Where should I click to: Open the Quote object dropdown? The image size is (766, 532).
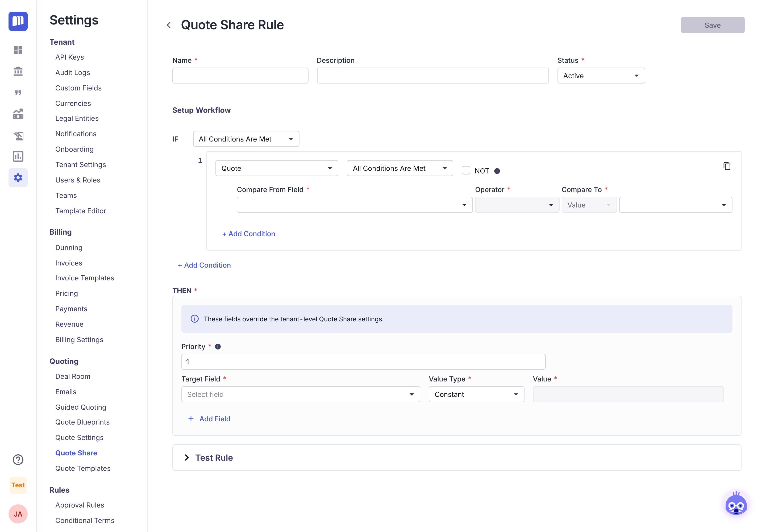(277, 168)
